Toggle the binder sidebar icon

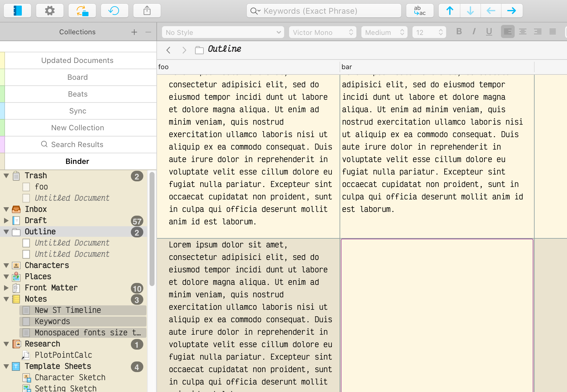click(x=17, y=11)
